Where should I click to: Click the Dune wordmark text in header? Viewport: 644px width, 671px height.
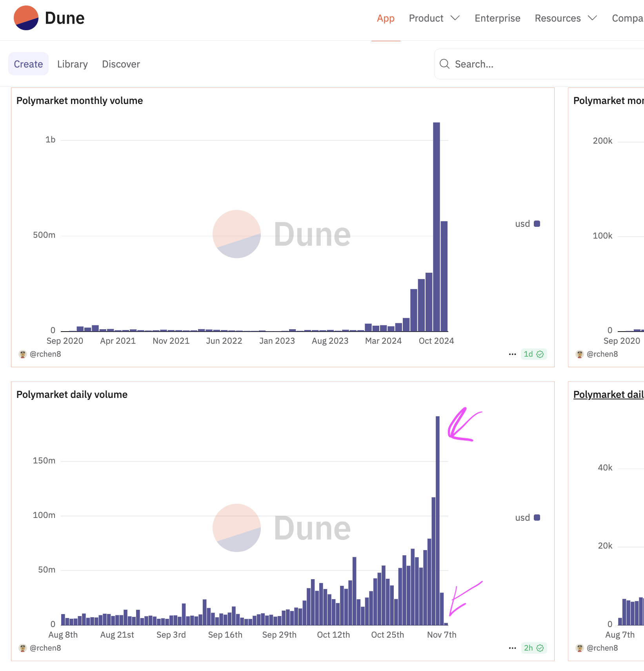[x=65, y=18]
